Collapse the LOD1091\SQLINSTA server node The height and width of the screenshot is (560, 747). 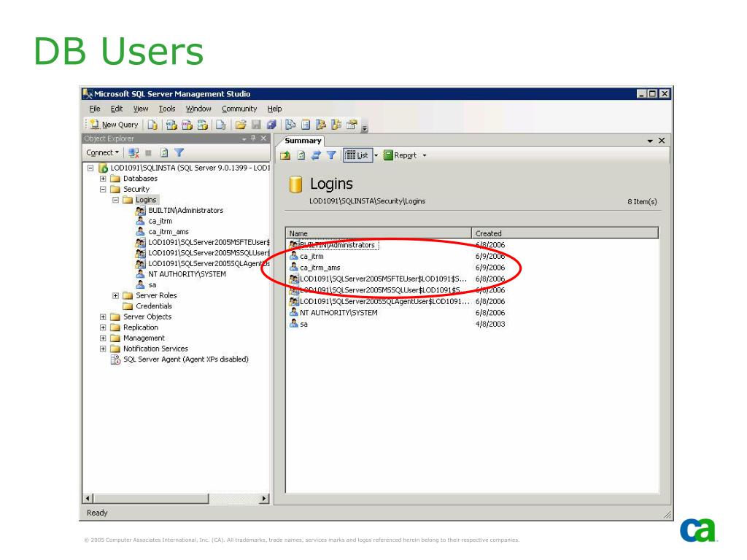pyautogui.click(x=90, y=168)
